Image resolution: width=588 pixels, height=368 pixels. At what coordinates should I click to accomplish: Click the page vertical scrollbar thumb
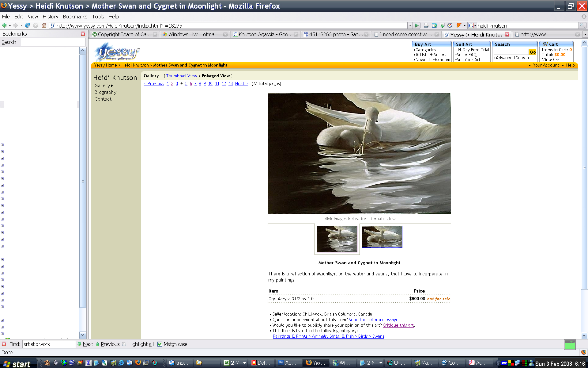[x=584, y=168]
